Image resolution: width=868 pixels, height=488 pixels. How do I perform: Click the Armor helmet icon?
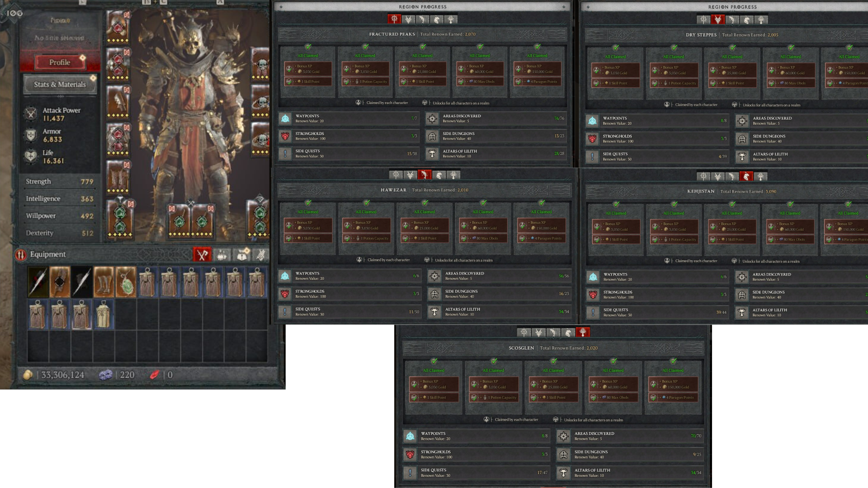(x=31, y=135)
